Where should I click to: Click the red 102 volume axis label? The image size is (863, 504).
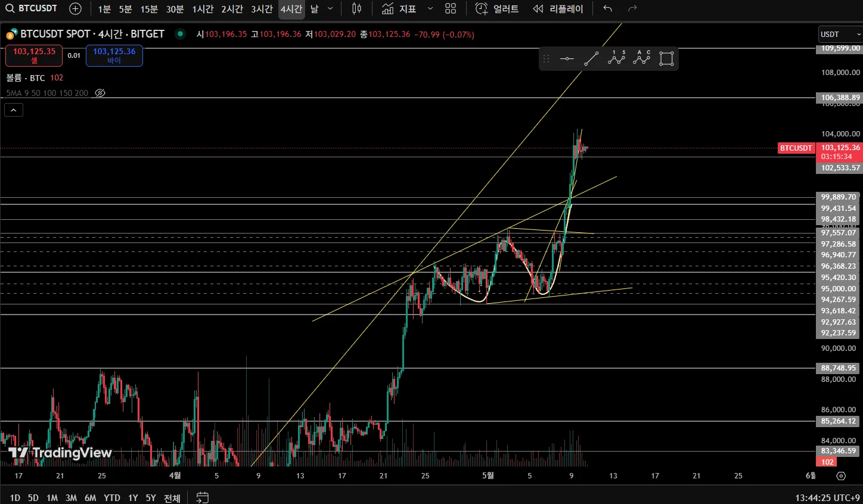827,462
